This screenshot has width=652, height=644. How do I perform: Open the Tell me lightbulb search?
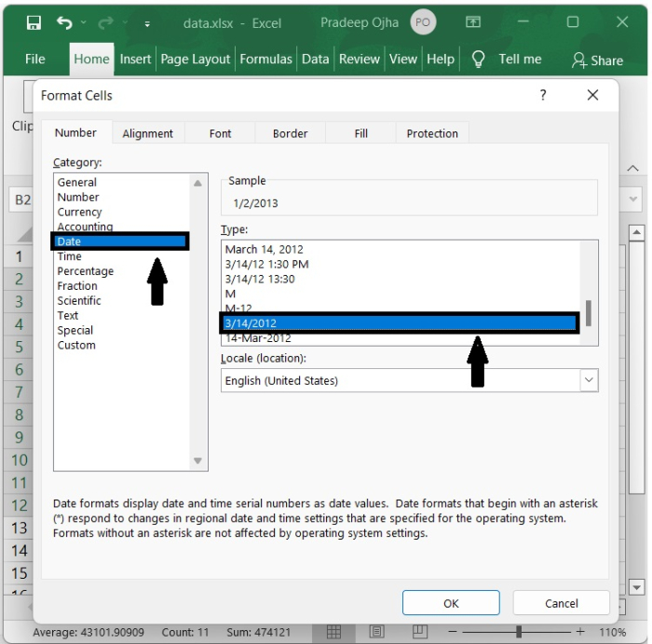tap(479, 59)
